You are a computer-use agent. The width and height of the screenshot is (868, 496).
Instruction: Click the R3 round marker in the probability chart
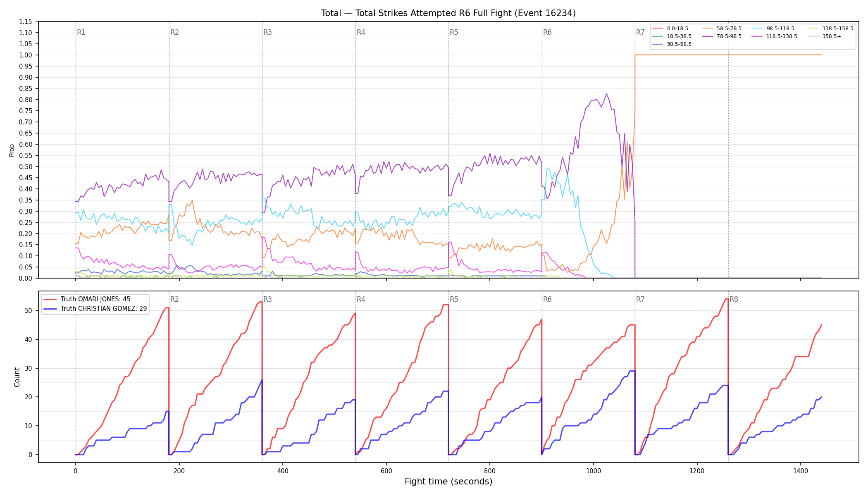click(x=267, y=32)
